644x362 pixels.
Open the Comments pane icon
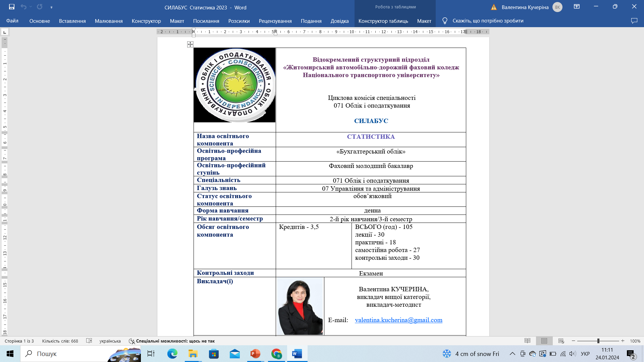coord(634,21)
